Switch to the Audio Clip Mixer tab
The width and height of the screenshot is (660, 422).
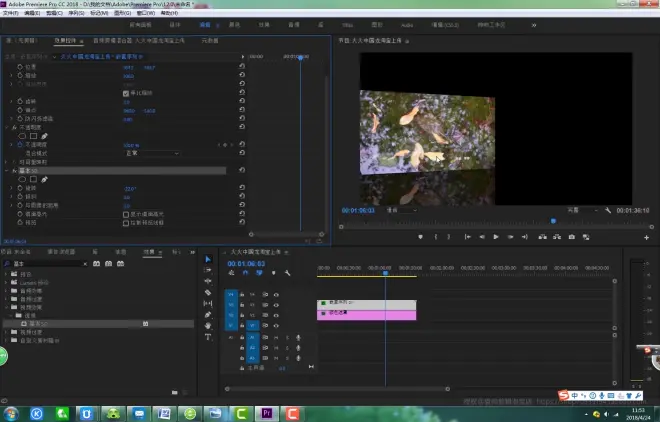[x=138, y=40]
